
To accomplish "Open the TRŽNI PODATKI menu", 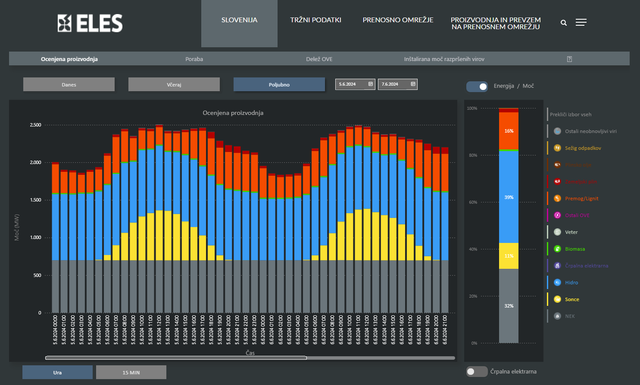I will coord(316,20).
